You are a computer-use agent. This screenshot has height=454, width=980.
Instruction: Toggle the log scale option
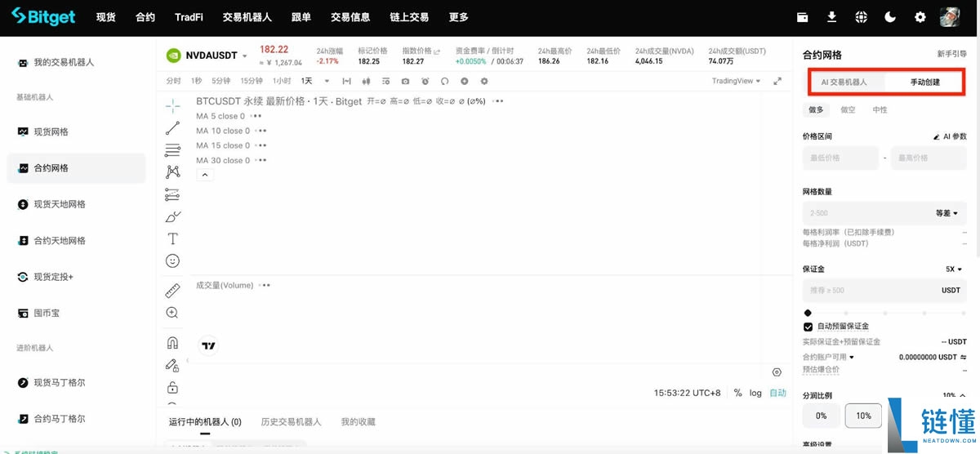pos(755,393)
